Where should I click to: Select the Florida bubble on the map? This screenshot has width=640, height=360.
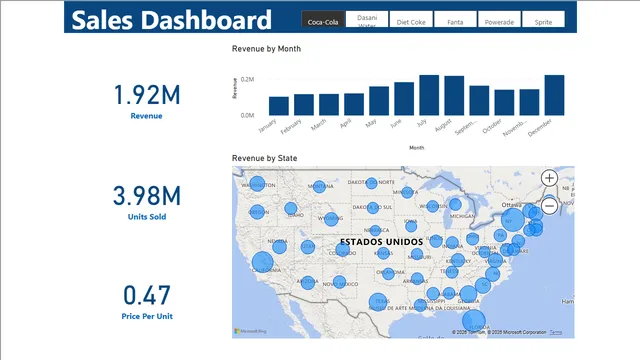[x=474, y=320]
